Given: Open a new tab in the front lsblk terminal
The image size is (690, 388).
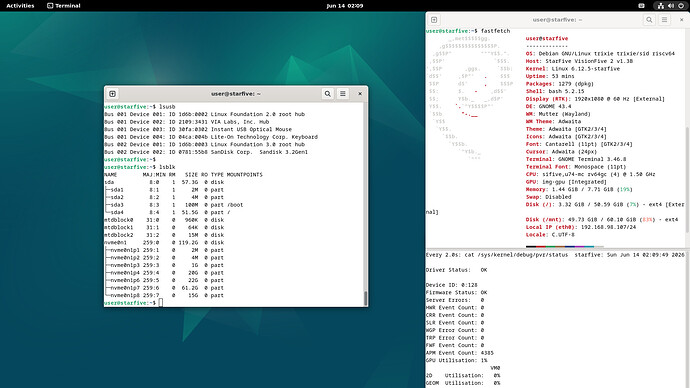Looking at the screenshot, I should point(112,94).
